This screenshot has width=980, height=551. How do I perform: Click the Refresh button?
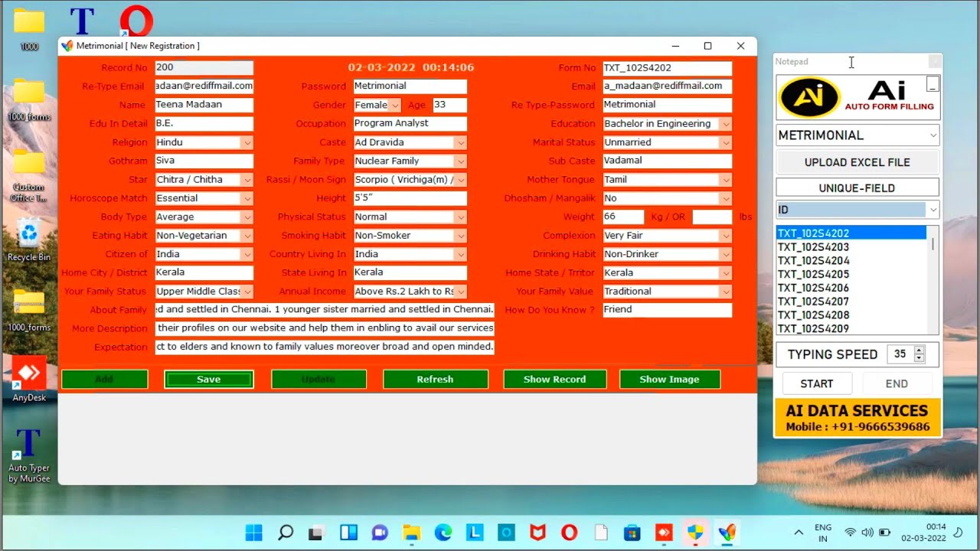pyautogui.click(x=435, y=380)
